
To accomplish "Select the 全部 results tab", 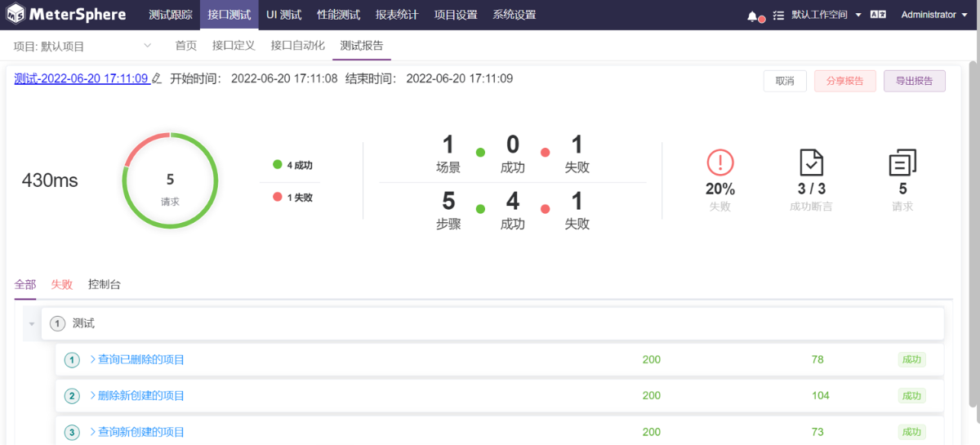I will point(25,285).
